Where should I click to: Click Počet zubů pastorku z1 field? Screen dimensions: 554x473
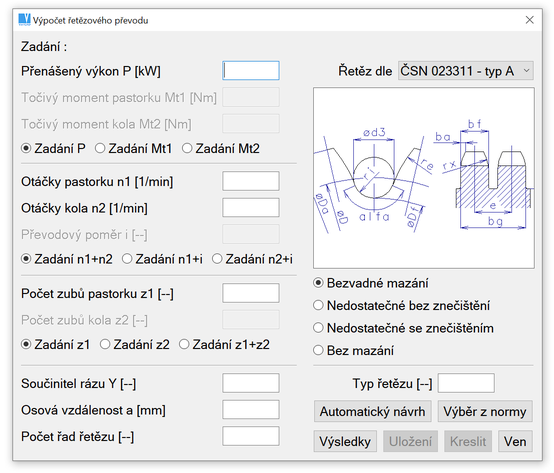click(251, 293)
